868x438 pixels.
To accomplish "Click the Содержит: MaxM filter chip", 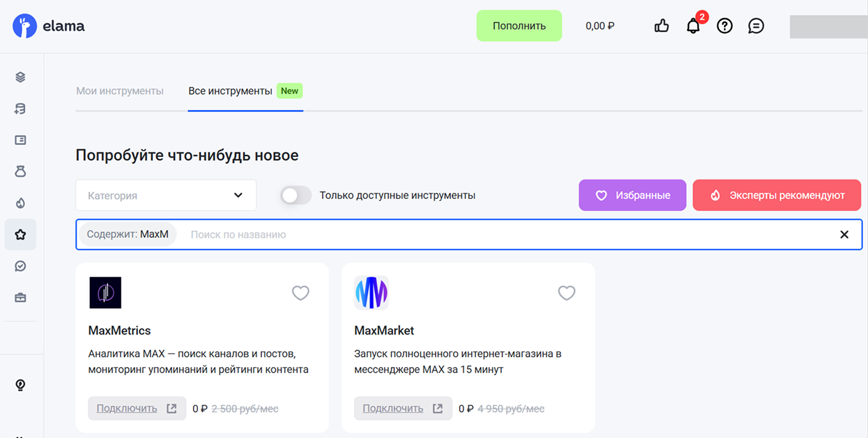I will coord(127,234).
